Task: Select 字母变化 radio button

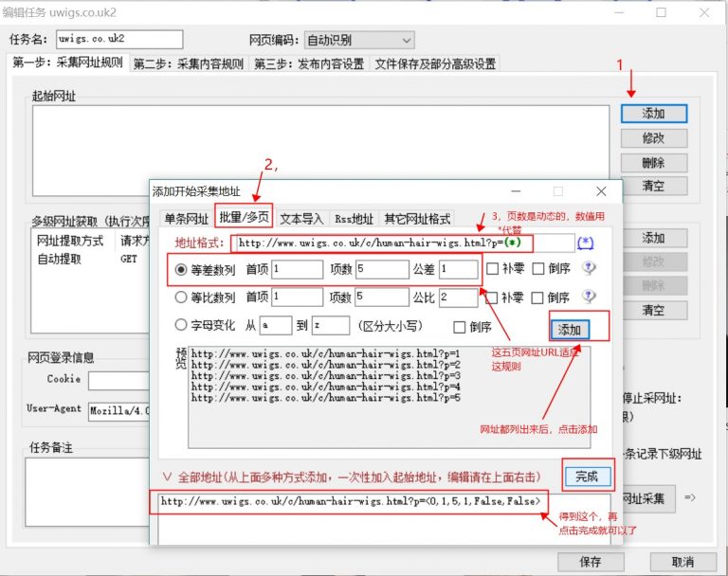Action: (181, 325)
